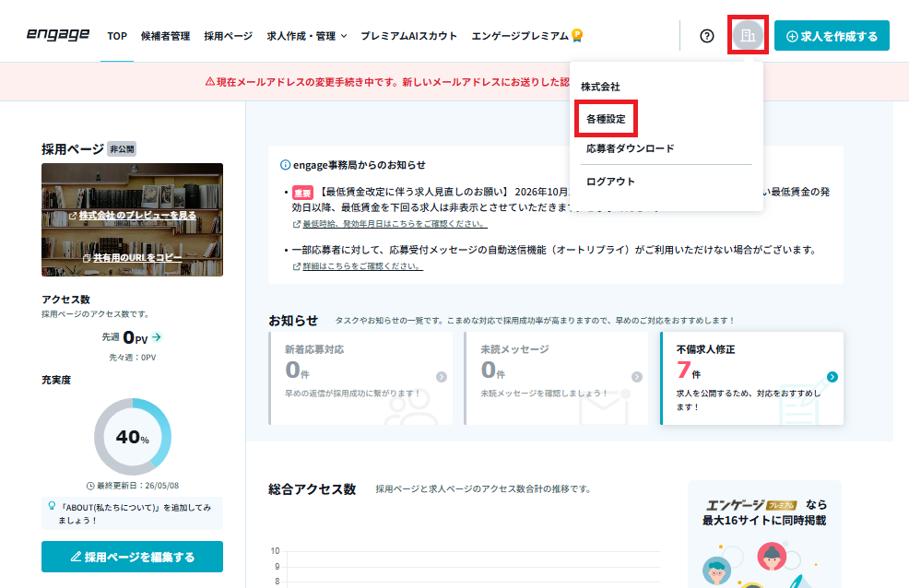Image resolution: width=909 pixels, height=588 pixels.
Task: Click the エンゲージプレミアム promotion banner
Action: 764,535
